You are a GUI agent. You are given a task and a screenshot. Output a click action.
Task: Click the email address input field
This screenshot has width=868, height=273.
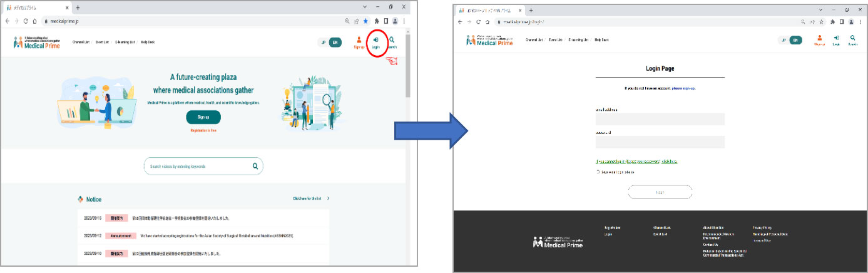[x=660, y=119]
